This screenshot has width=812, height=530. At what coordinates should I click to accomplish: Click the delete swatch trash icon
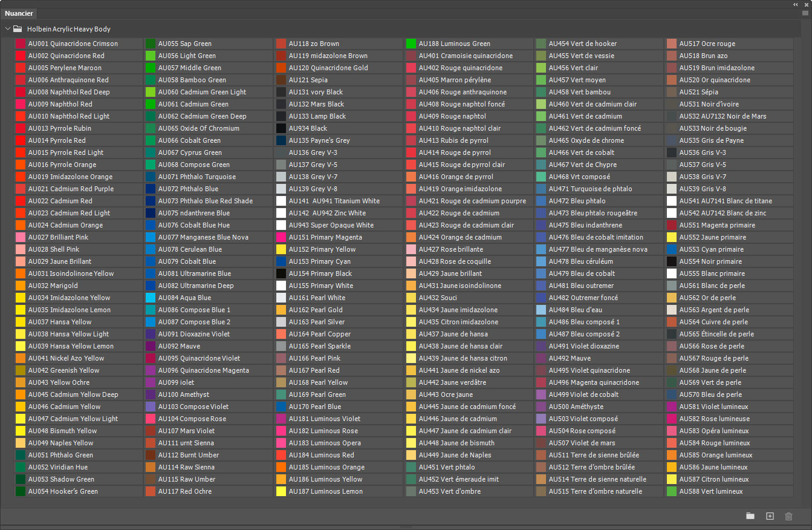[788, 516]
